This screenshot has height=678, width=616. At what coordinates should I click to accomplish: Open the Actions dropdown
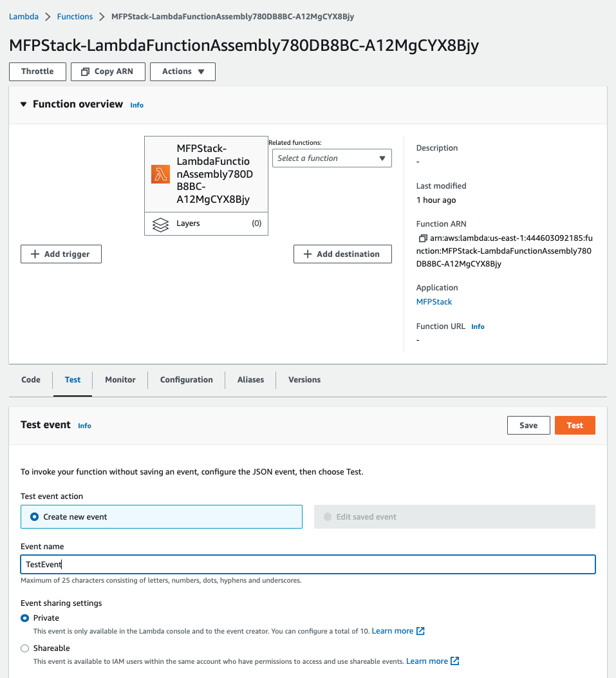point(182,71)
